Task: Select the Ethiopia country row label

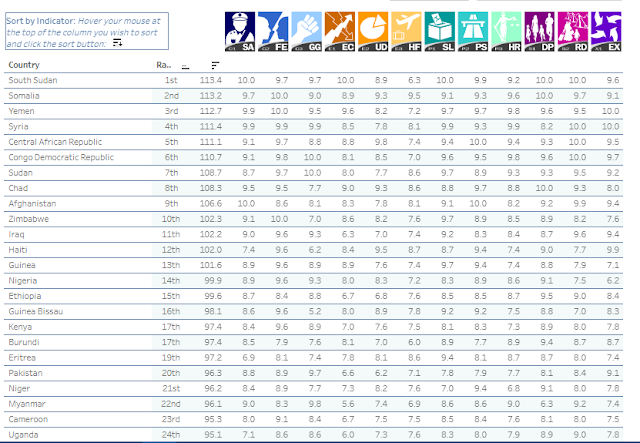Action: [24, 296]
